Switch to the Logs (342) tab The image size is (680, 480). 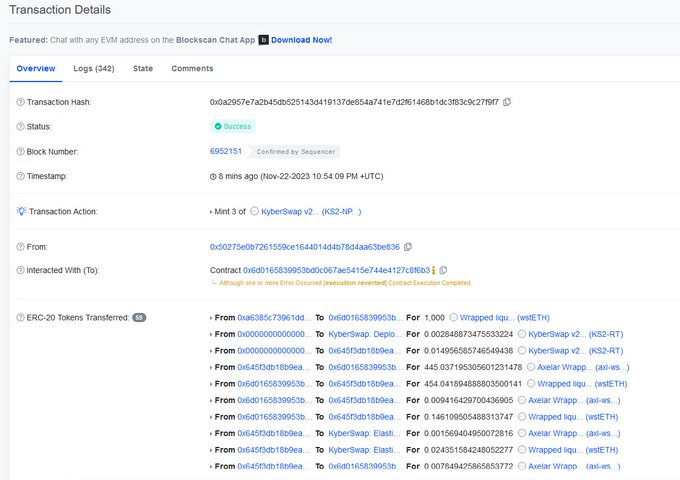[94, 69]
